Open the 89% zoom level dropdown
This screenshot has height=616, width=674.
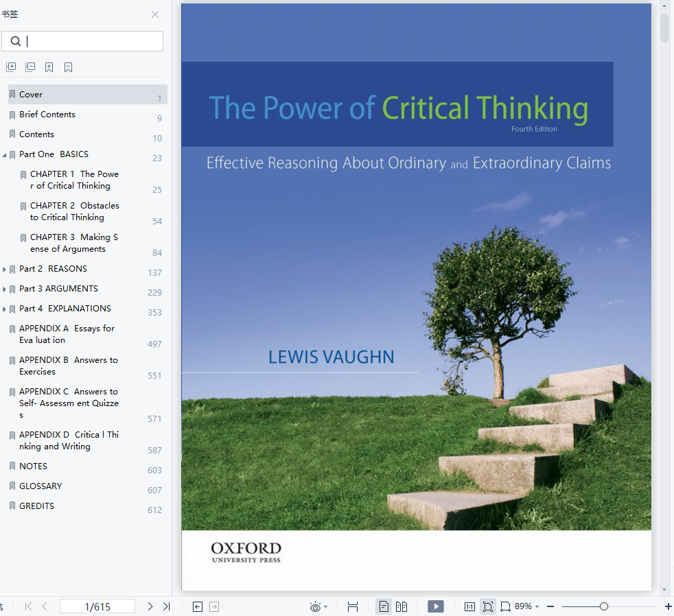(x=526, y=606)
